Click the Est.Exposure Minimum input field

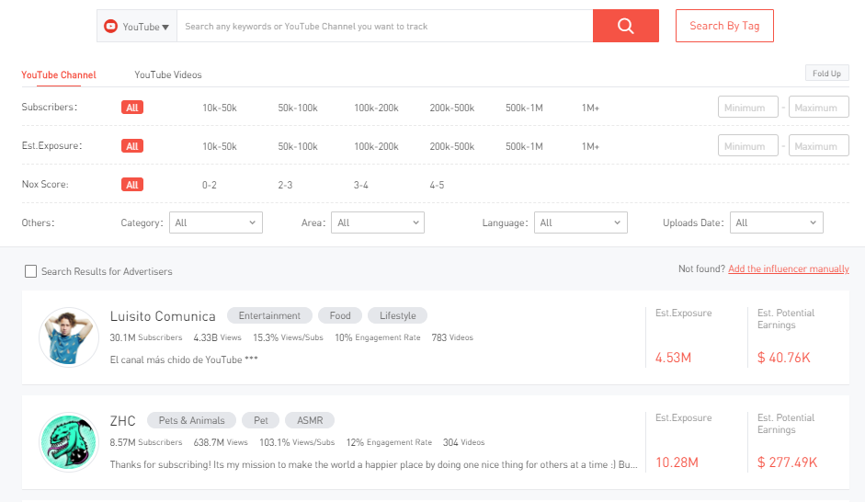[748, 146]
